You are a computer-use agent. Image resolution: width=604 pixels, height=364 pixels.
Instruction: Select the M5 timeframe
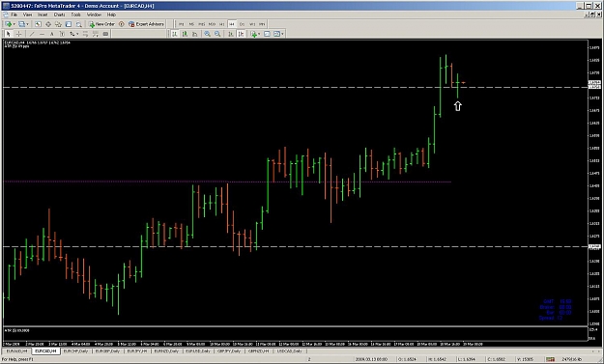(x=191, y=24)
